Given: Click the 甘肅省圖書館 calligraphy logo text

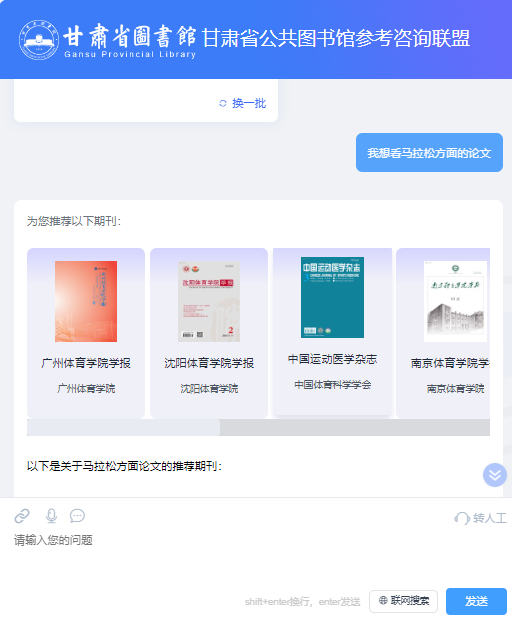Looking at the screenshot, I should pos(130,36).
